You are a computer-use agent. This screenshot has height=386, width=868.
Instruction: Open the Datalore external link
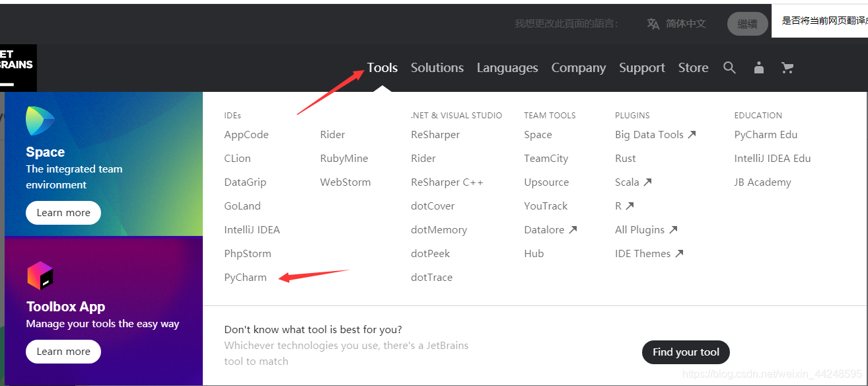[x=550, y=230]
